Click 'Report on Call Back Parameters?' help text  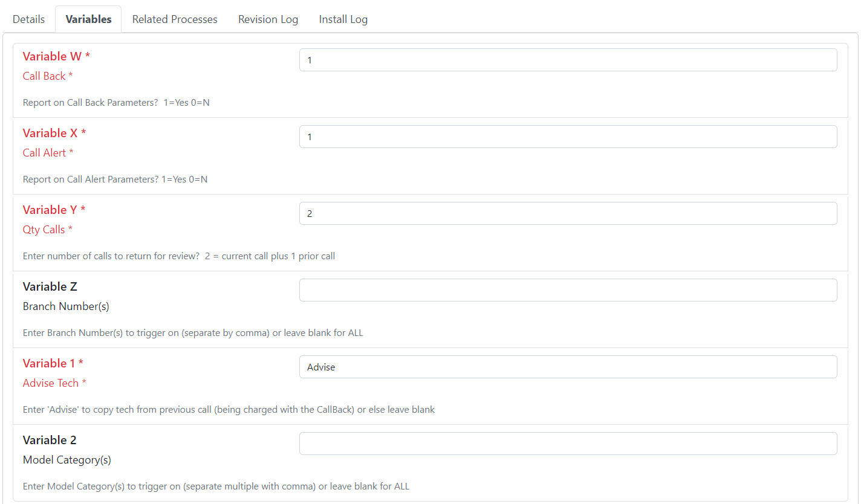click(x=116, y=103)
